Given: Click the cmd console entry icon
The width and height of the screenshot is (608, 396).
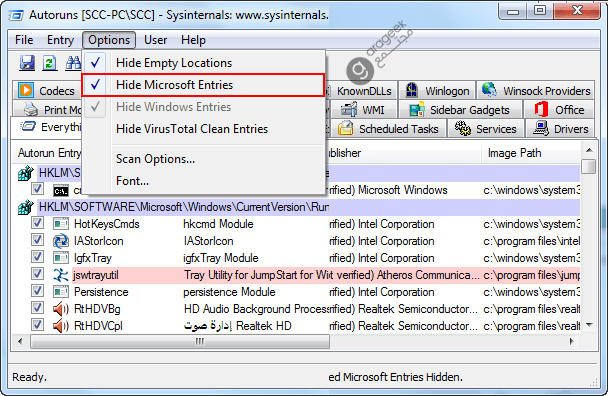Looking at the screenshot, I should 60,190.
